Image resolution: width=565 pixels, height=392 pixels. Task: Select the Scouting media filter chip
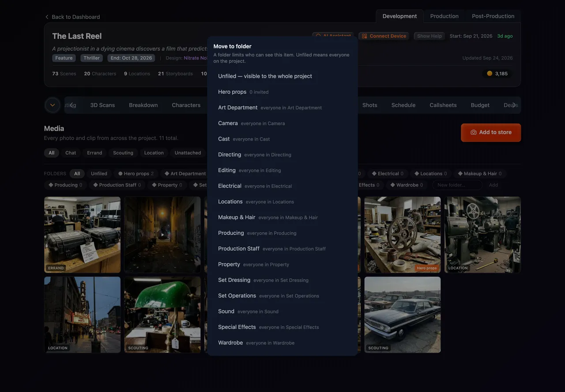point(123,153)
